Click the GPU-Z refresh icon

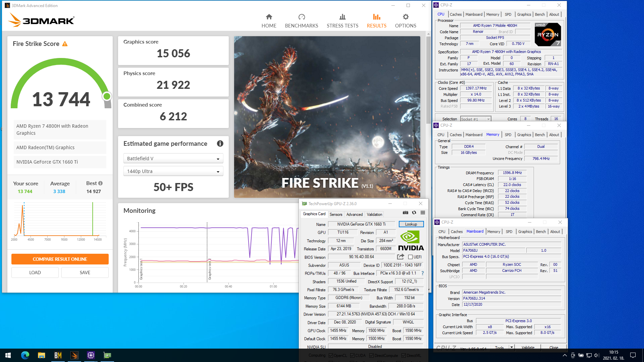(414, 213)
